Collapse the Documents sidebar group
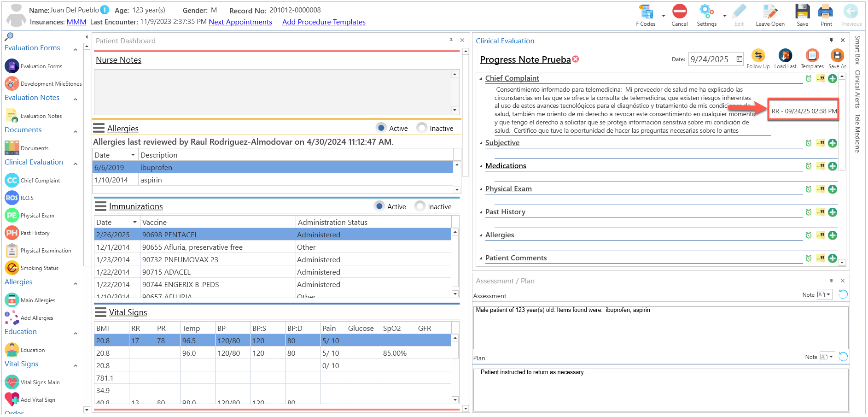Screen dimensions: 868x417 76,131
